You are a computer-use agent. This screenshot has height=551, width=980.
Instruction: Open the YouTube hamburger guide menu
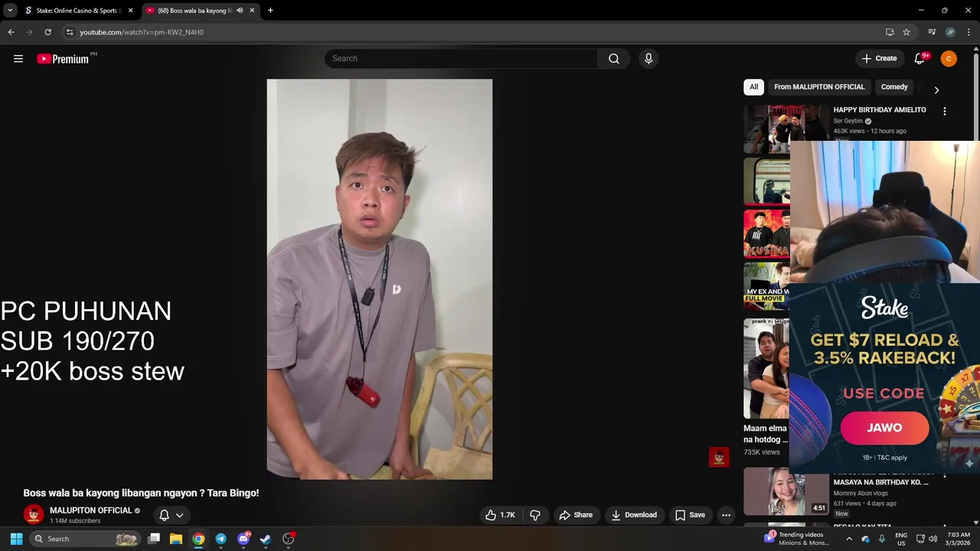point(18,59)
